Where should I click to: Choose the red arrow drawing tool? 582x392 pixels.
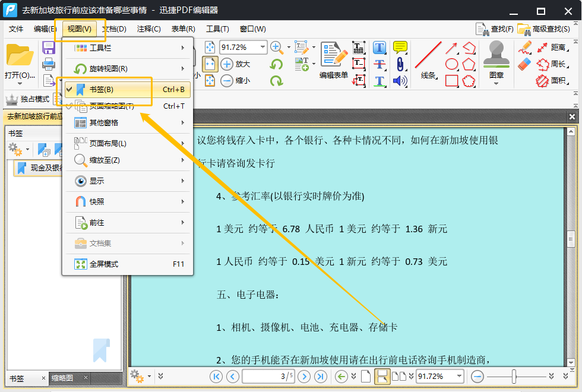(x=451, y=48)
